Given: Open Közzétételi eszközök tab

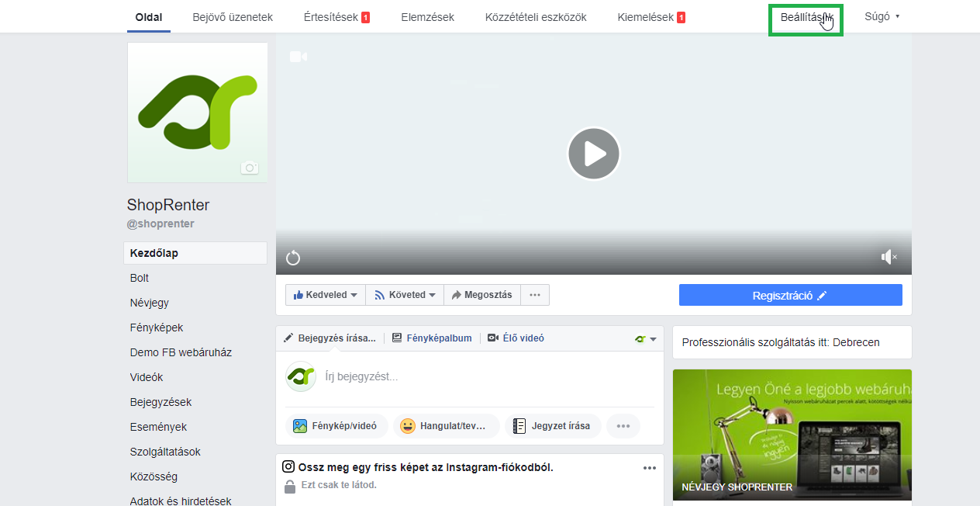Looking at the screenshot, I should (x=536, y=17).
